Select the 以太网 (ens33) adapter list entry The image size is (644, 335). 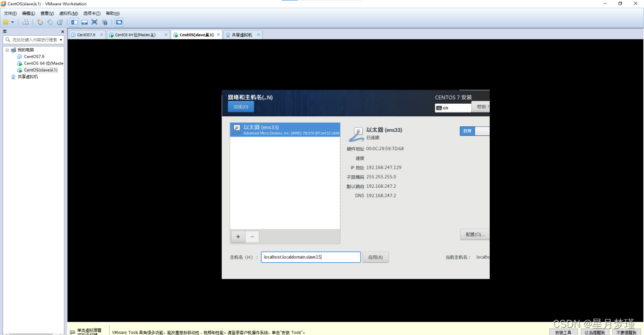tap(285, 130)
